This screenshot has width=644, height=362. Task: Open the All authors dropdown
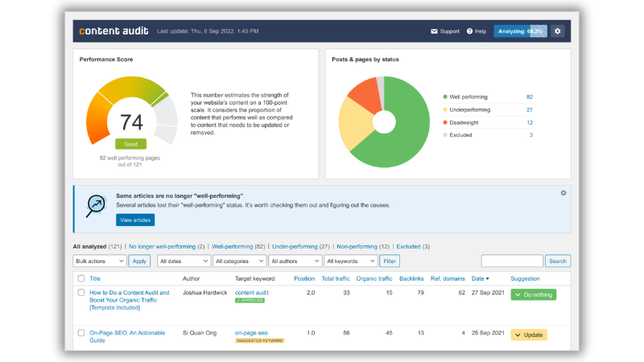point(295,261)
